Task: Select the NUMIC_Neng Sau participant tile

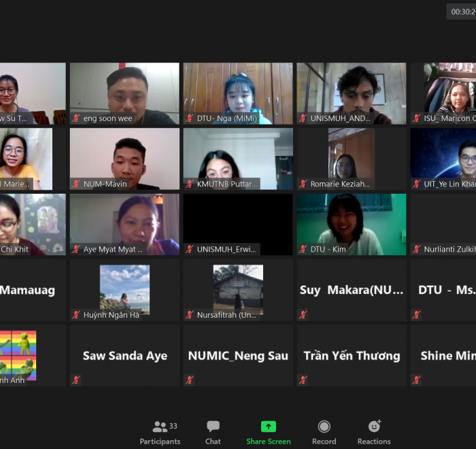Action: click(238, 356)
